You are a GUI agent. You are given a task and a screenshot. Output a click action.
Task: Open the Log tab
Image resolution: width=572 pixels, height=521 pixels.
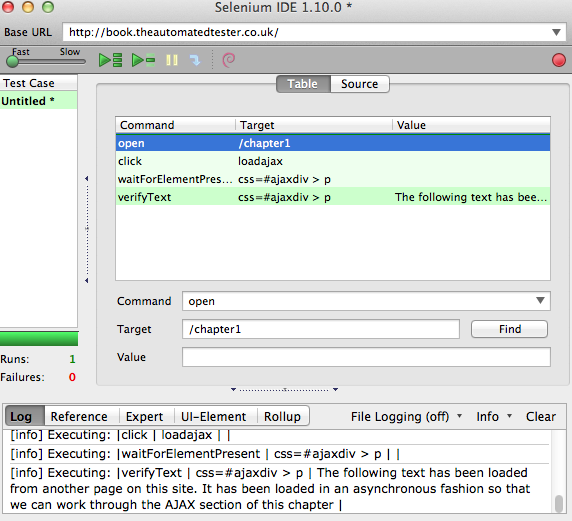25,416
